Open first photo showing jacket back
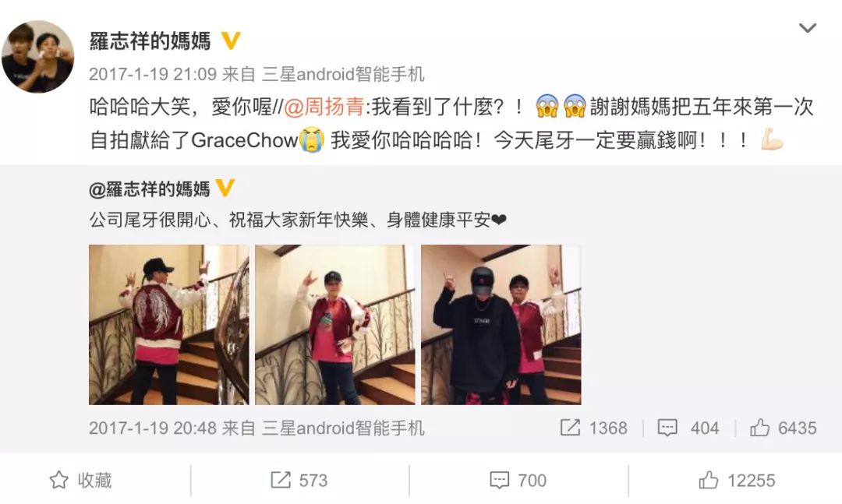The height and width of the screenshot is (504, 842). coord(168,325)
